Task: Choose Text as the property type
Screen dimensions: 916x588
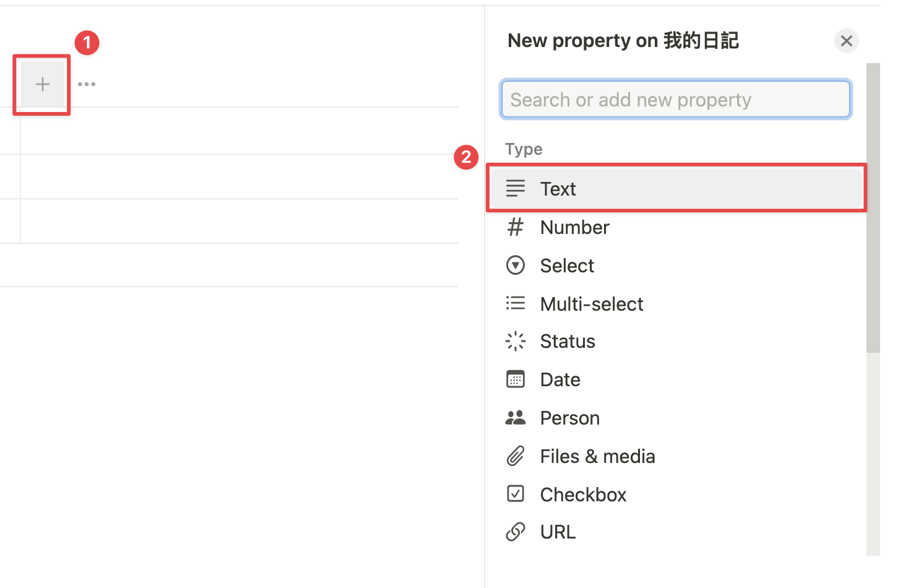Action: point(676,188)
